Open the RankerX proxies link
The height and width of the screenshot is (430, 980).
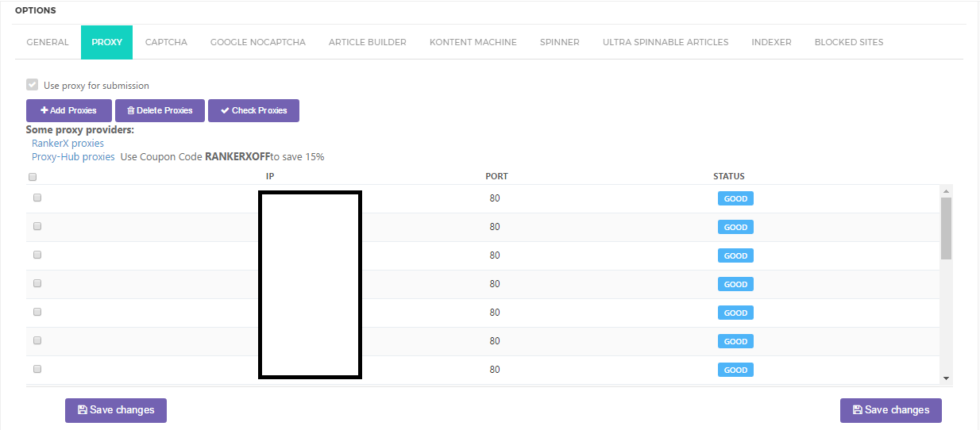(68, 144)
